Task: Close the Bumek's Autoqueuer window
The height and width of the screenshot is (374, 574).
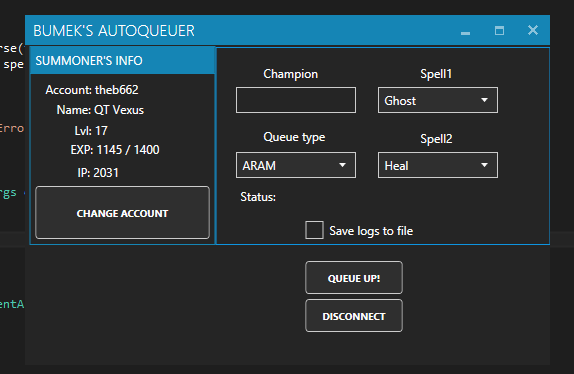Action: (x=533, y=30)
